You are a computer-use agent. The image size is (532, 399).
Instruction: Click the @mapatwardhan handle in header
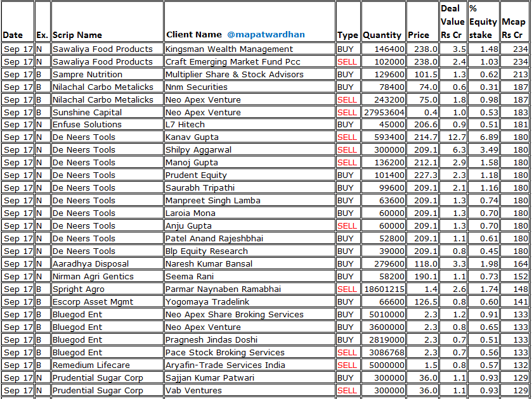(x=266, y=35)
